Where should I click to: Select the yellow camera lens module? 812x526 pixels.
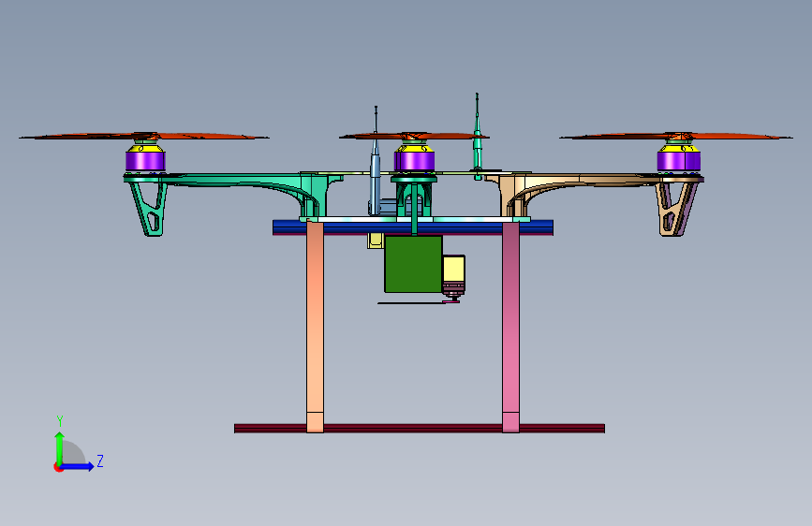453,270
